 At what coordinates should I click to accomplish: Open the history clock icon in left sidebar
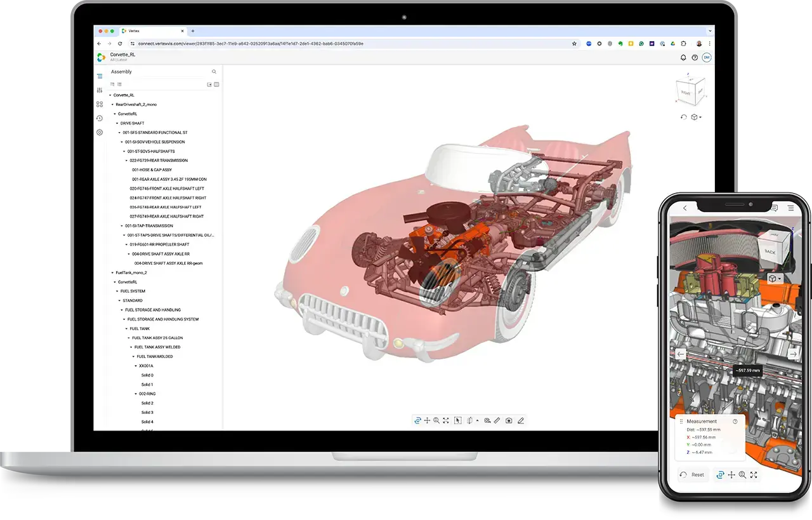pyautogui.click(x=100, y=118)
